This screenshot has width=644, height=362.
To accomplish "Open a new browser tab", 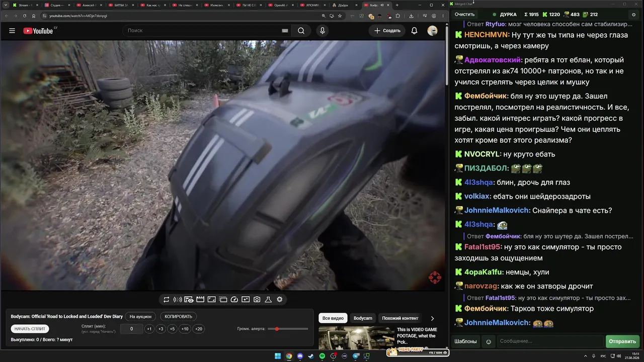I will coord(397,5).
